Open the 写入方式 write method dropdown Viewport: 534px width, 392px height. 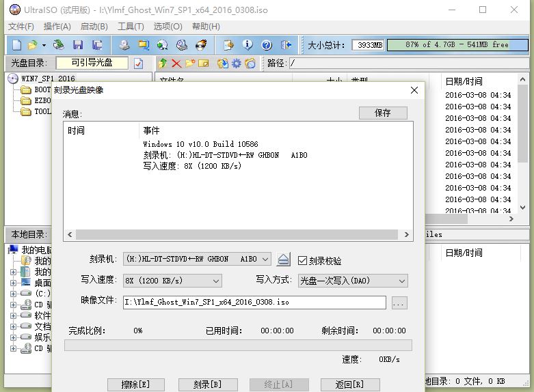[x=353, y=281]
